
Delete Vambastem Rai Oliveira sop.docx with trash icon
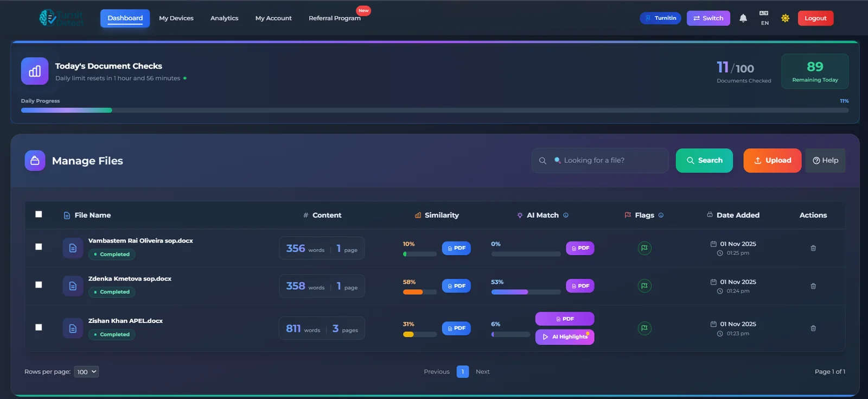click(813, 248)
